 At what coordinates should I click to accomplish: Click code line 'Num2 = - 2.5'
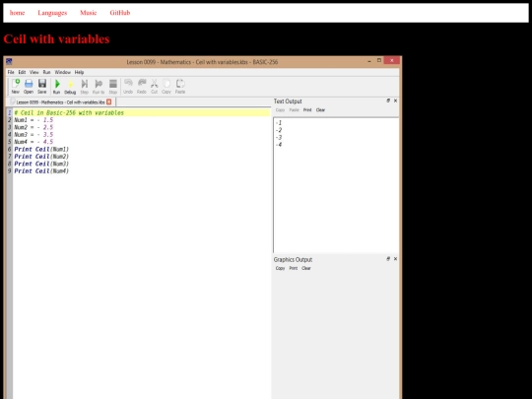[x=33, y=127]
